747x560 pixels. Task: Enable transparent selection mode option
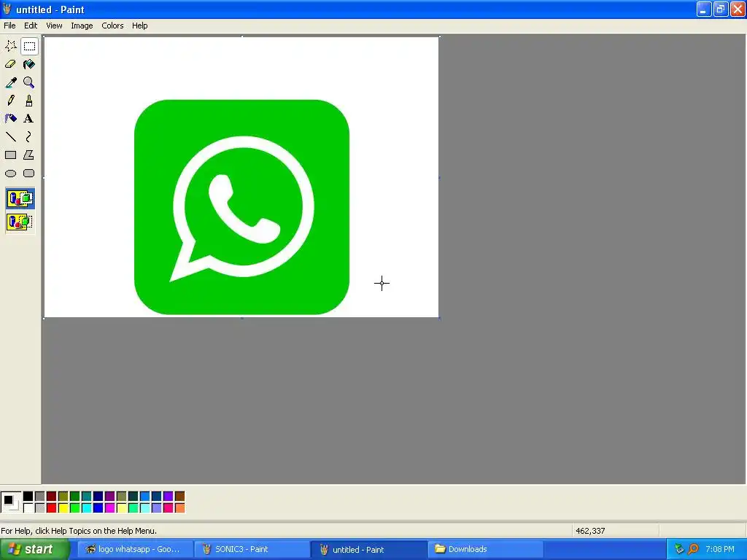[x=20, y=222]
